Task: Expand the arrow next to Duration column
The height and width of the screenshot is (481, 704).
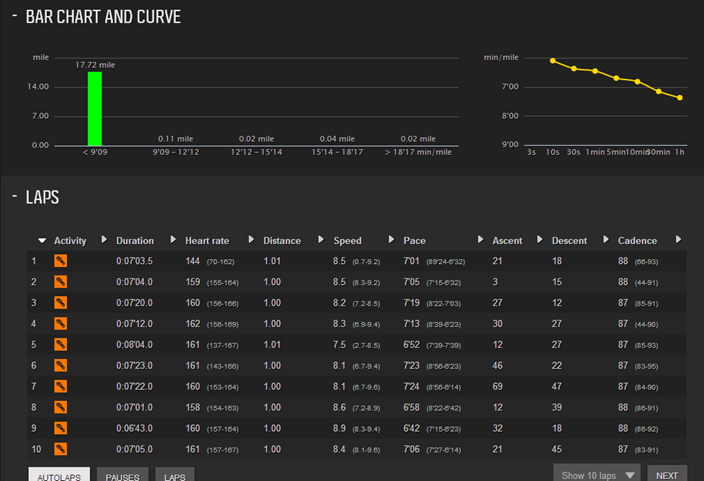Action: point(173,239)
